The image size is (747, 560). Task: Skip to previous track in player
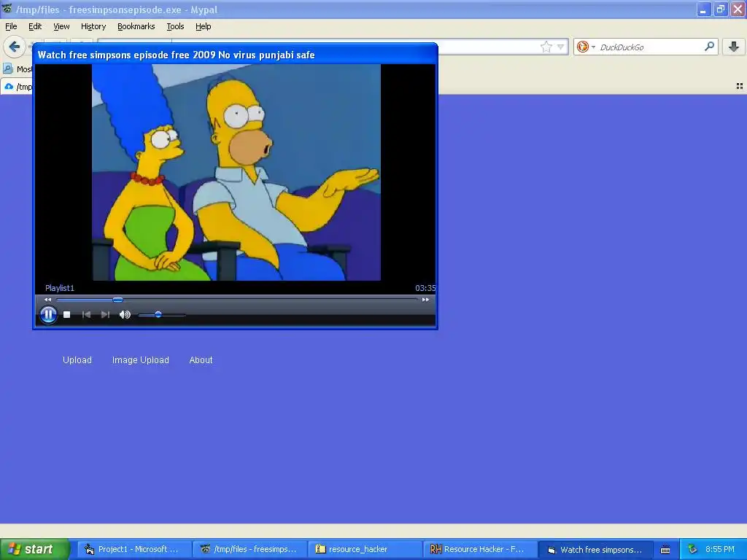tap(86, 315)
